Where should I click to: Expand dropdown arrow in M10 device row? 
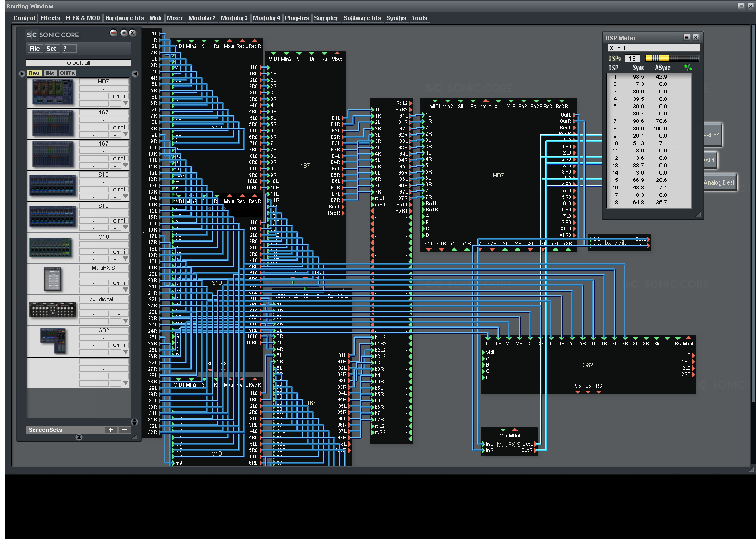[126, 259]
